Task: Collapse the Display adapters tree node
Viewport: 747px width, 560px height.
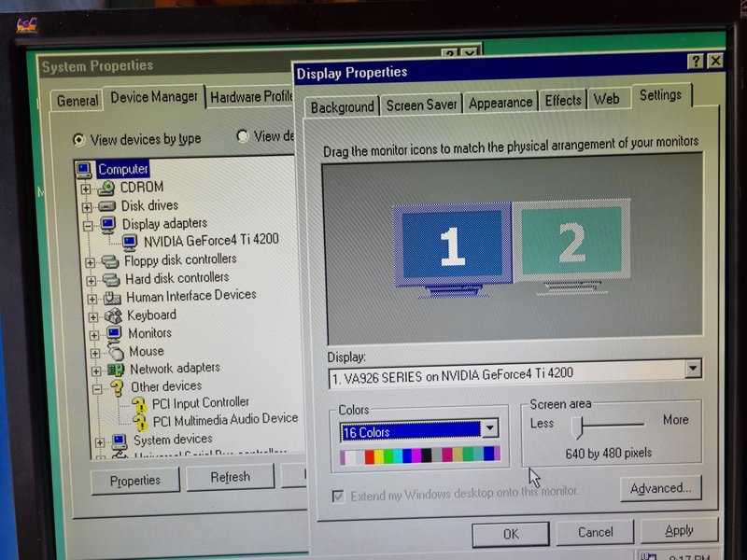Action: [x=88, y=226]
